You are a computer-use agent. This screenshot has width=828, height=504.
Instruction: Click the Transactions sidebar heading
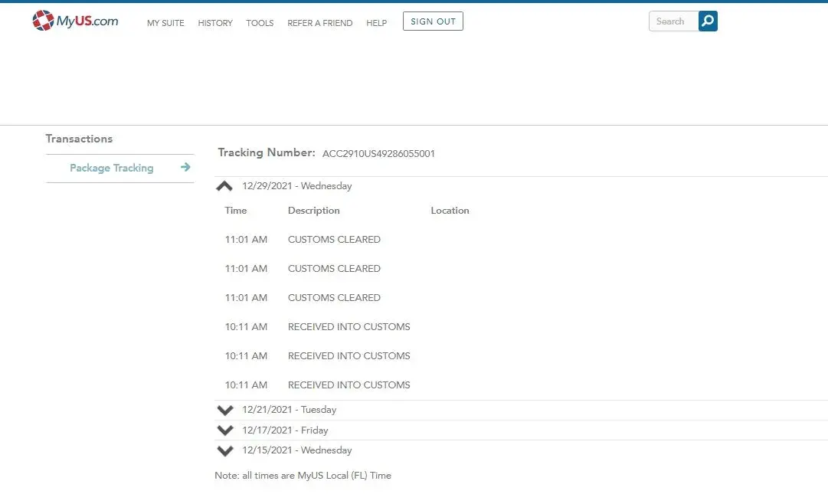tap(79, 139)
